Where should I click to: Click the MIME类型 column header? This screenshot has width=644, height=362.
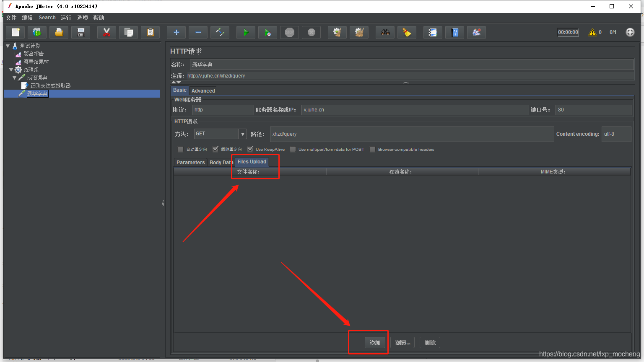pos(554,172)
